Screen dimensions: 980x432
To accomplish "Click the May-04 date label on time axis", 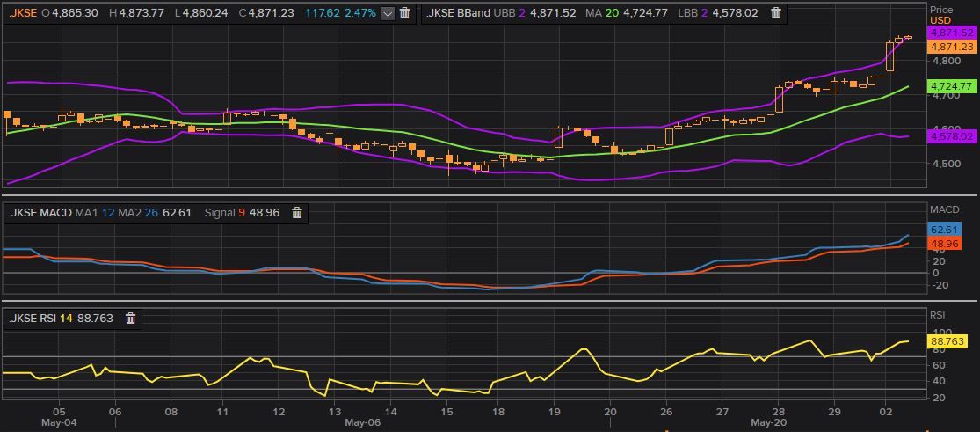I will pos(60,422).
